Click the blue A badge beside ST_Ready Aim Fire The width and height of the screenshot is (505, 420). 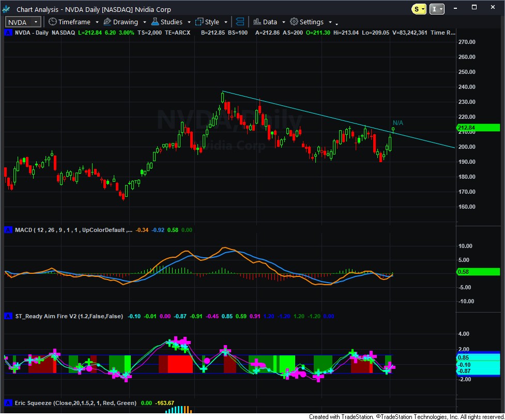(8, 316)
